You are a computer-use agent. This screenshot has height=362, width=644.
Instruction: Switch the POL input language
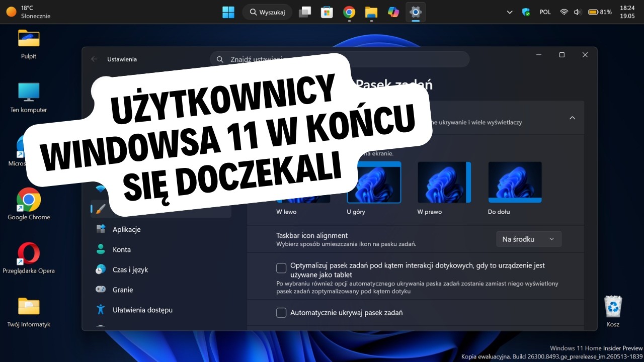545,12
